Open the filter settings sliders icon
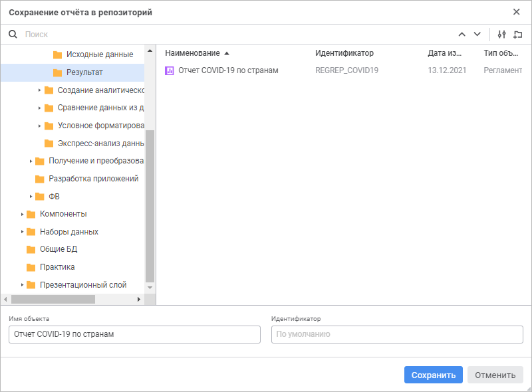This screenshot has height=392, width=532. tap(502, 34)
